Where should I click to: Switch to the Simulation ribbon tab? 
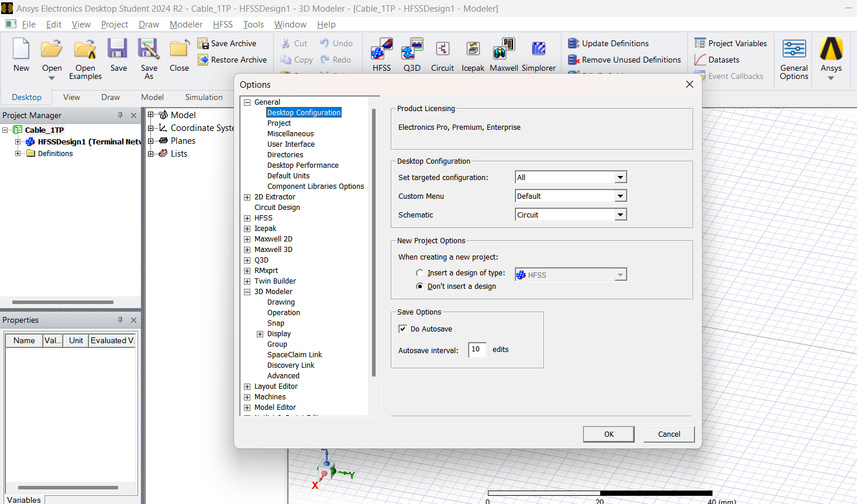click(204, 97)
